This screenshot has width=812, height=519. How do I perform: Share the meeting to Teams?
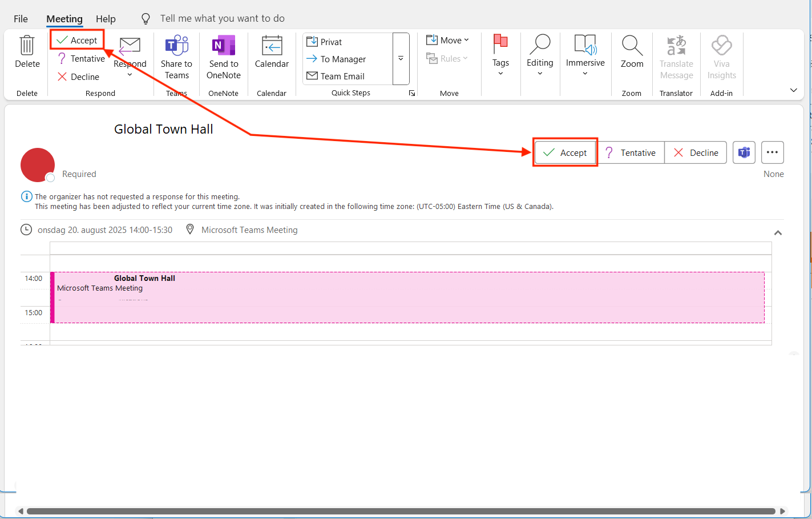tap(176, 56)
